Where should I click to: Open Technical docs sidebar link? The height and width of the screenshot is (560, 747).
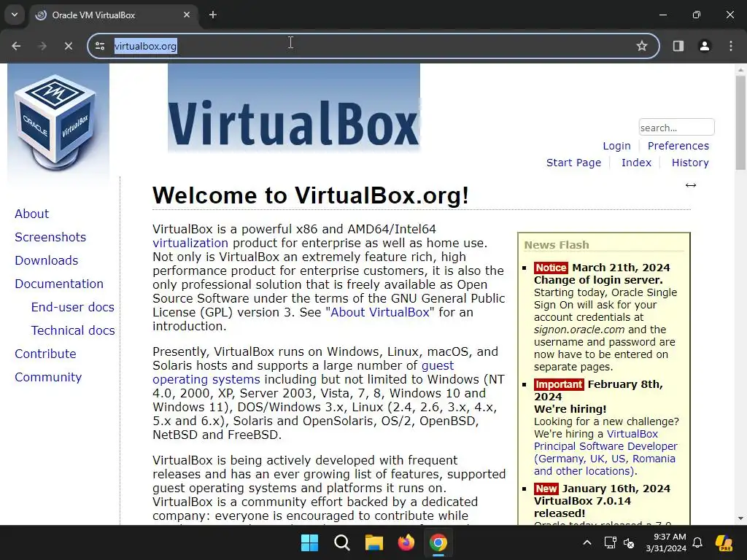(x=73, y=330)
